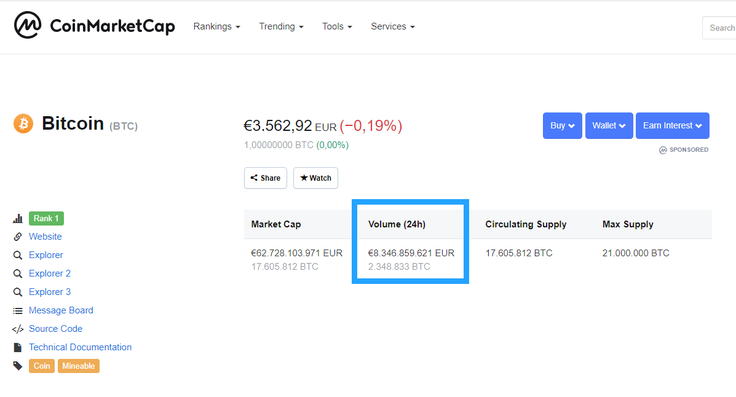Click the link chain icon beside Website
736x397 pixels.
tap(18, 237)
